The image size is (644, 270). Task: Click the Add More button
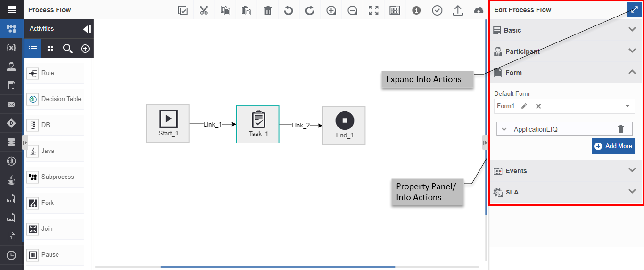613,146
